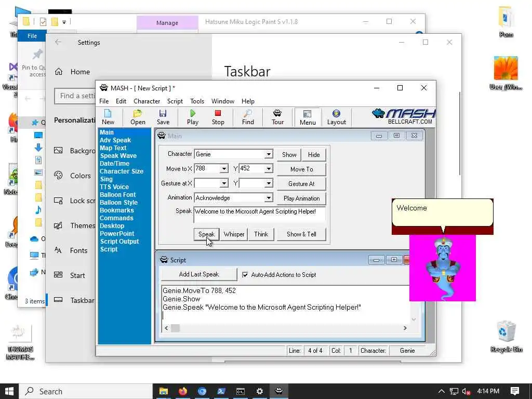Open Fonts in the Settings sidebar
This screenshot has height=399, width=532.
click(x=79, y=250)
